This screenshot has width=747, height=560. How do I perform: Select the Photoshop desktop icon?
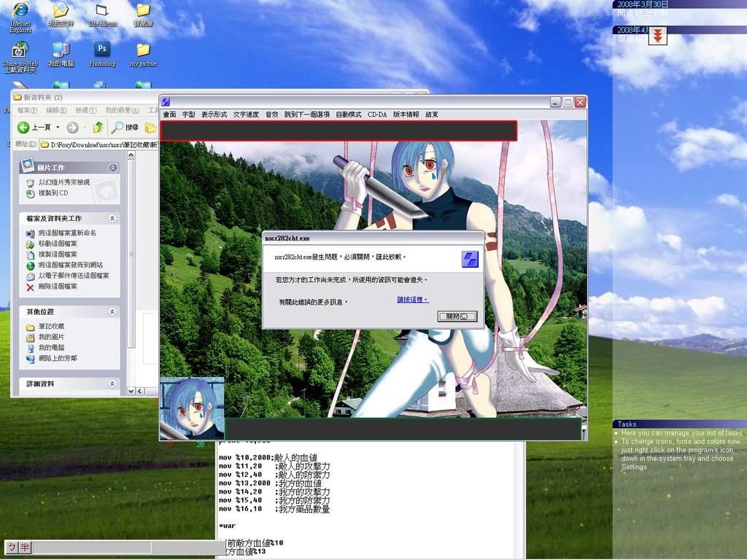click(x=102, y=54)
